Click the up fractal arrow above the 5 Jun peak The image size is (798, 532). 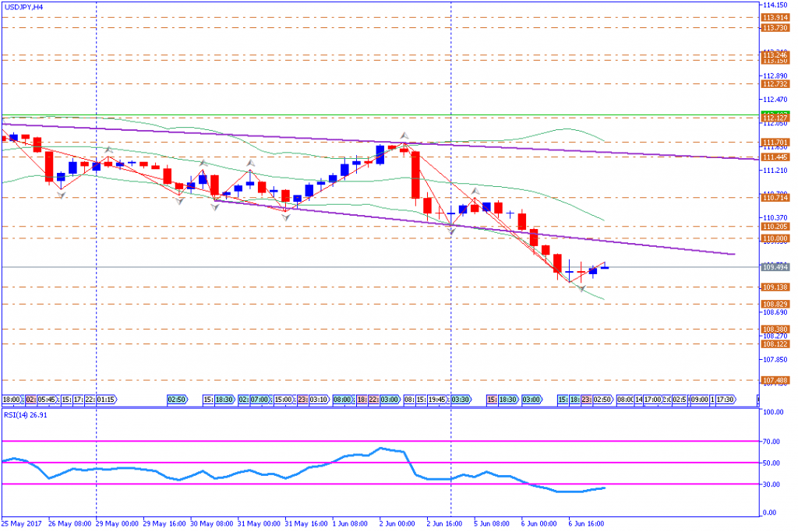point(474,191)
